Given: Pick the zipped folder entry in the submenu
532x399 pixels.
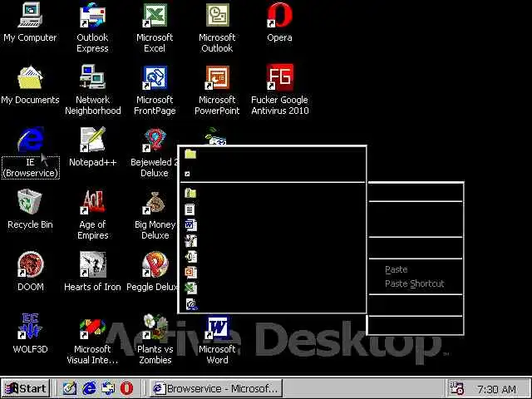Looking at the screenshot, I should [x=272, y=194].
